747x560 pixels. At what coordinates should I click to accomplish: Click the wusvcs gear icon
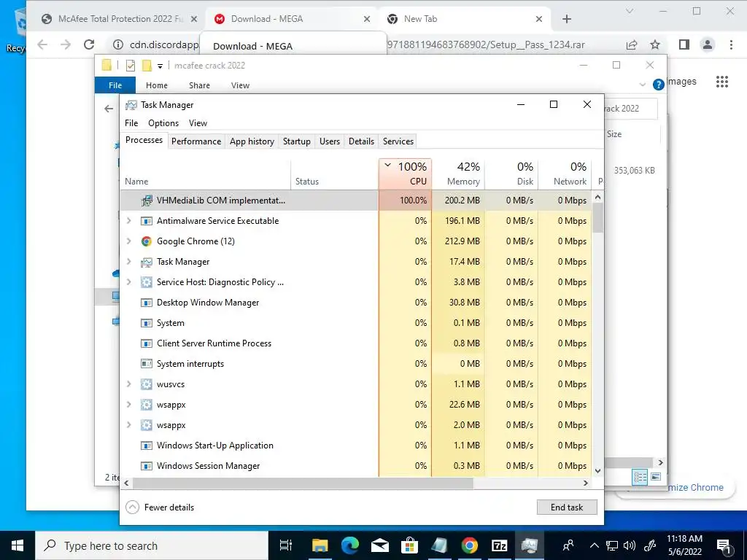(x=146, y=384)
